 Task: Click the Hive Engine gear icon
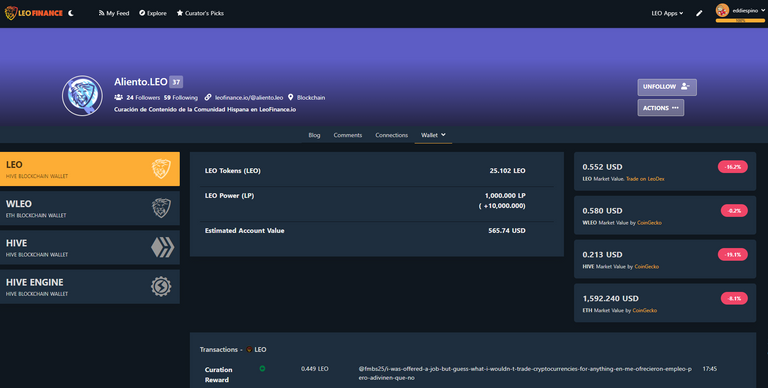pos(161,287)
